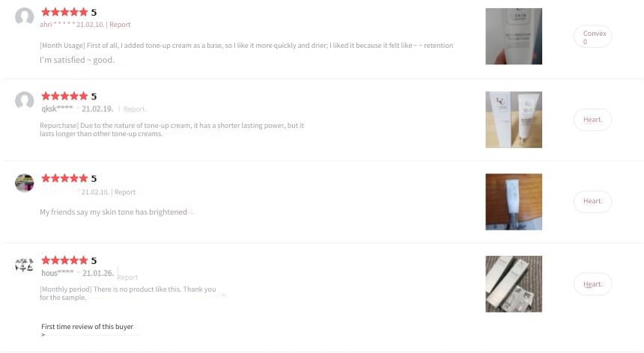Screen dimensions: 644x353
Task: Click star rating of hous's review
Action: (64, 260)
